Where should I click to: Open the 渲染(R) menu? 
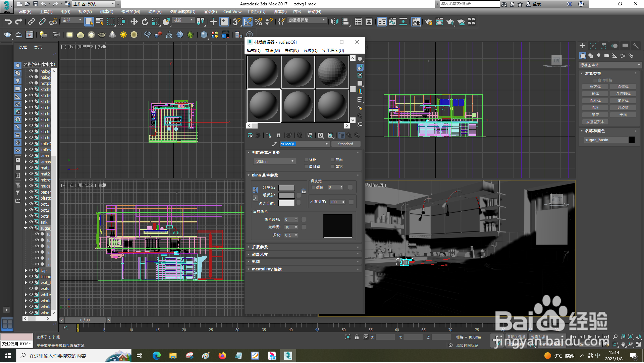210,12
